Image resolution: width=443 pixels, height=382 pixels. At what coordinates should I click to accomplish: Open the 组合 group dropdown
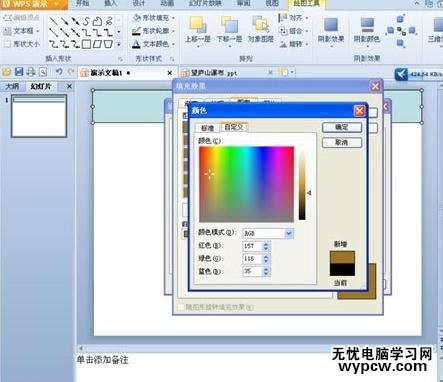294,31
